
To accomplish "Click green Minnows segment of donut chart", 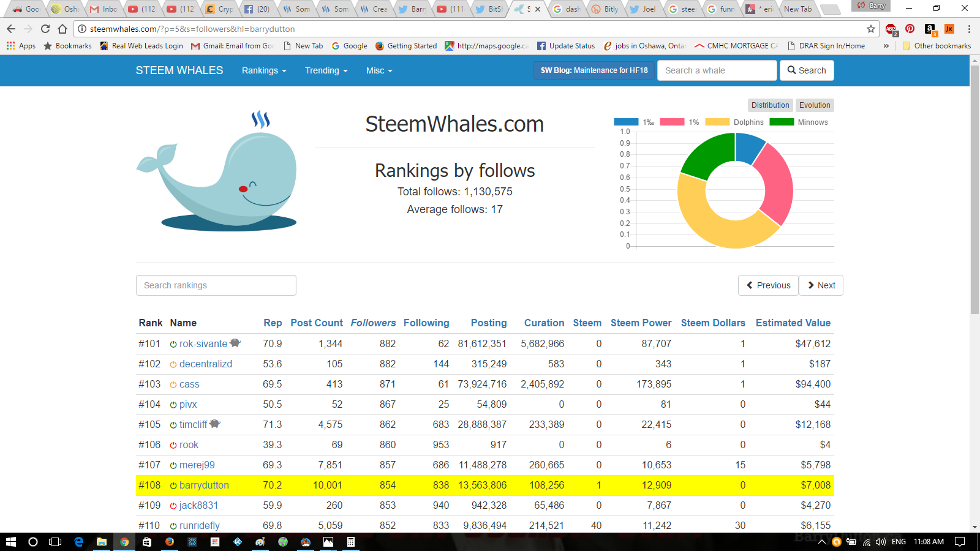I will click(x=709, y=155).
